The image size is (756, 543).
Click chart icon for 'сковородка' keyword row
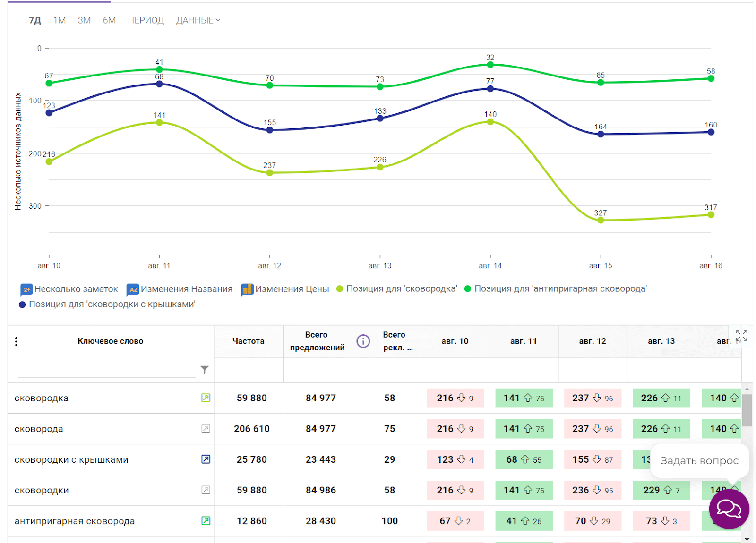(x=206, y=398)
